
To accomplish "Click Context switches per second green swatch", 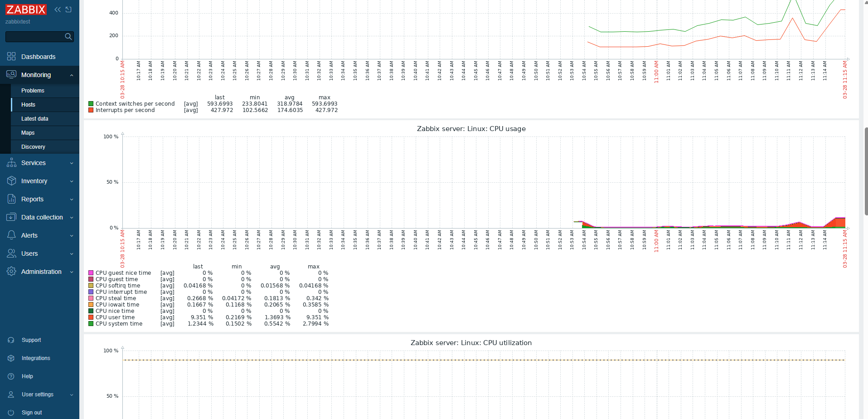I will pos(91,104).
